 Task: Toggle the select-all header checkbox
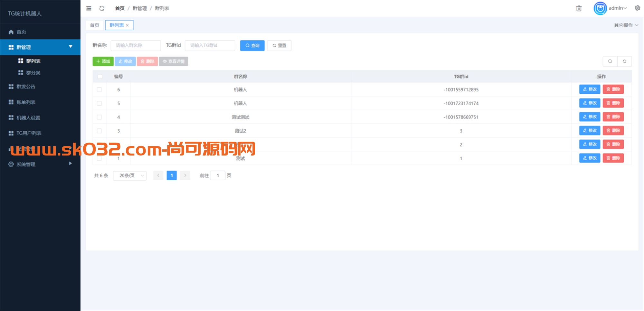tap(99, 76)
